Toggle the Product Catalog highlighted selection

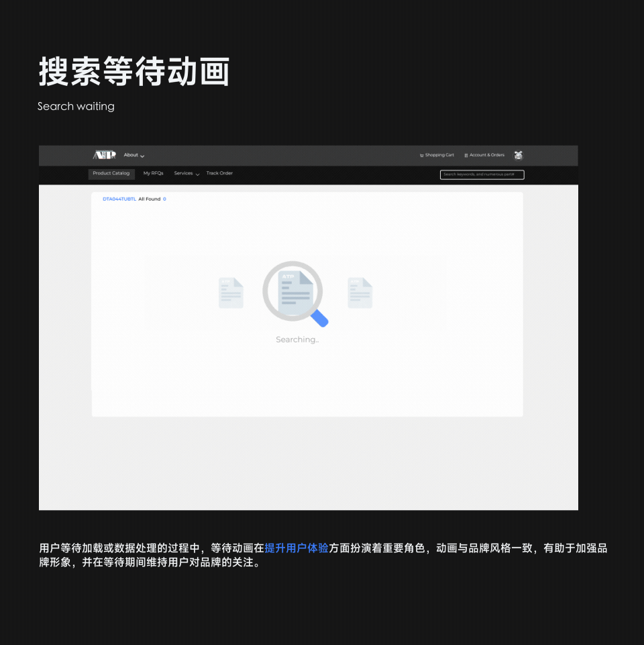[111, 173]
